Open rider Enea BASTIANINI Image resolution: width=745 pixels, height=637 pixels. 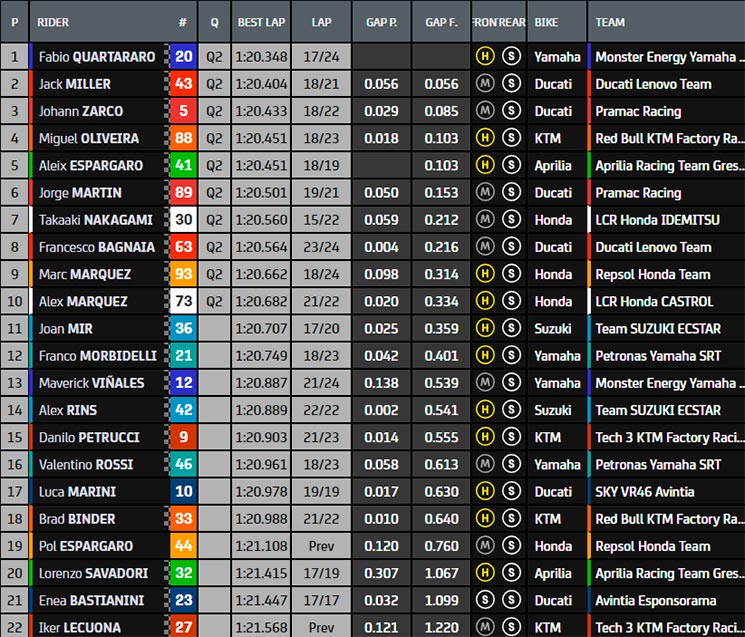(x=91, y=600)
